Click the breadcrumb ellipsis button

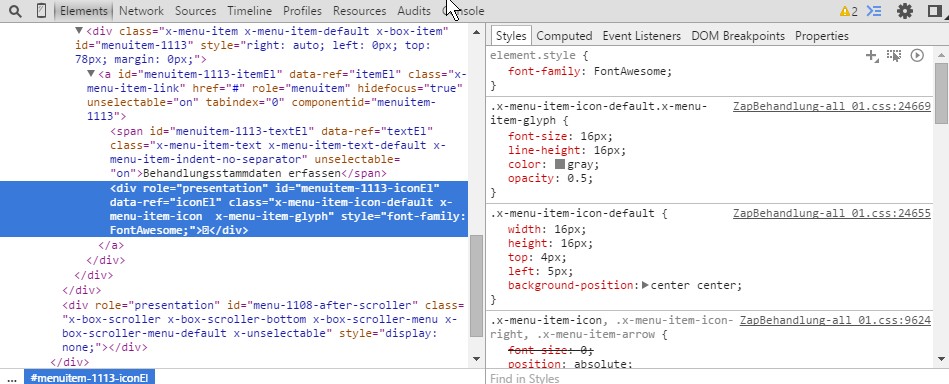tap(12, 378)
